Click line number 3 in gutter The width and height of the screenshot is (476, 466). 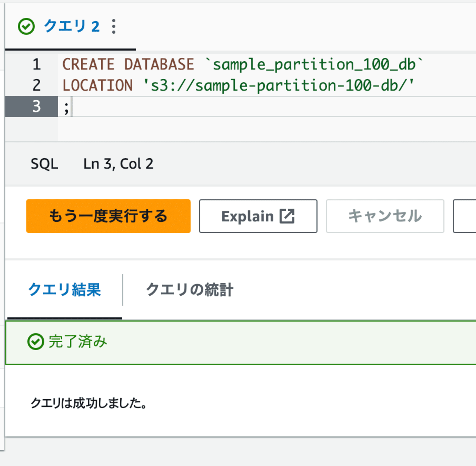(x=37, y=106)
